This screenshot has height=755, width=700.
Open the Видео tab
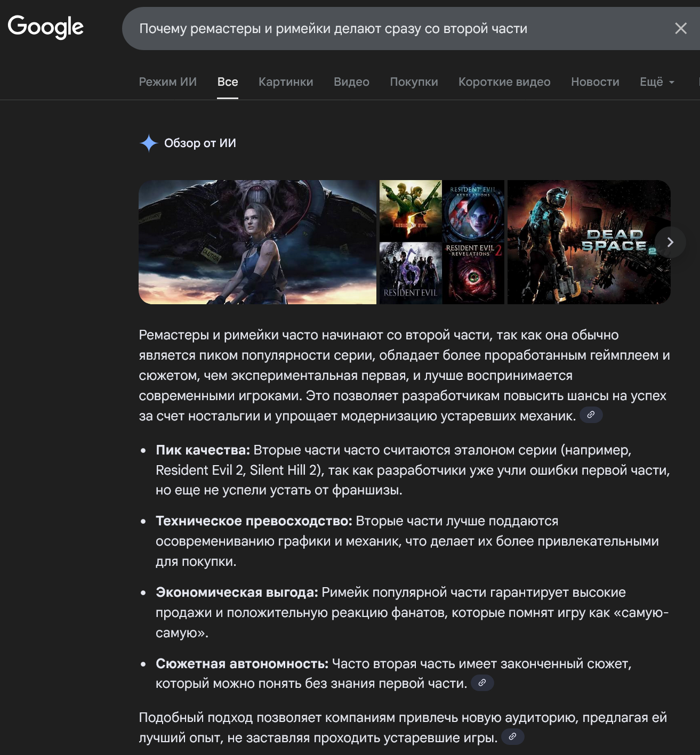[351, 82]
